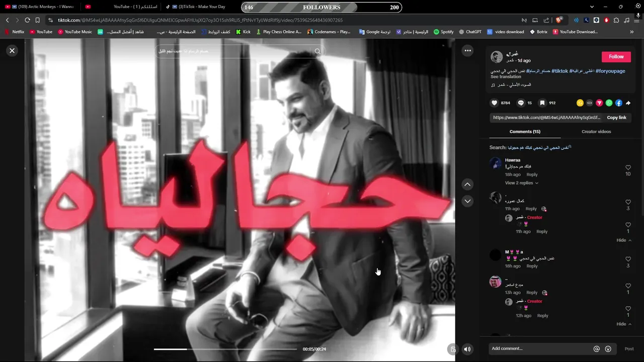644x362 pixels.
Task: Bookmark this page via the address bar icon
Action: 37,20
